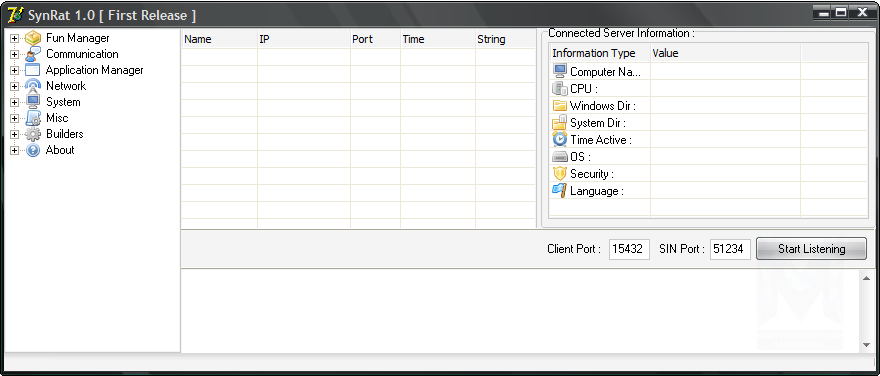Sort by the Port column header
The height and width of the screenshot is (376, 880).
375,39
